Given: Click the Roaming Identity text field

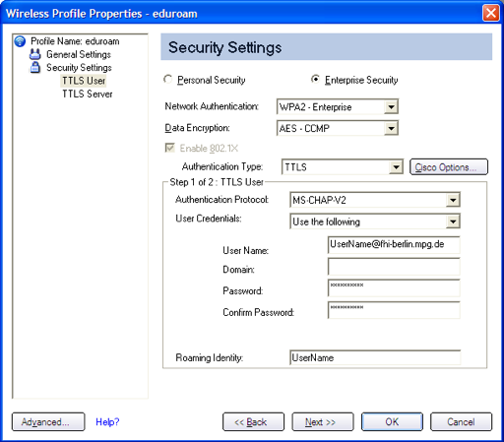Looking at the screenshot, I should (375, 357).
